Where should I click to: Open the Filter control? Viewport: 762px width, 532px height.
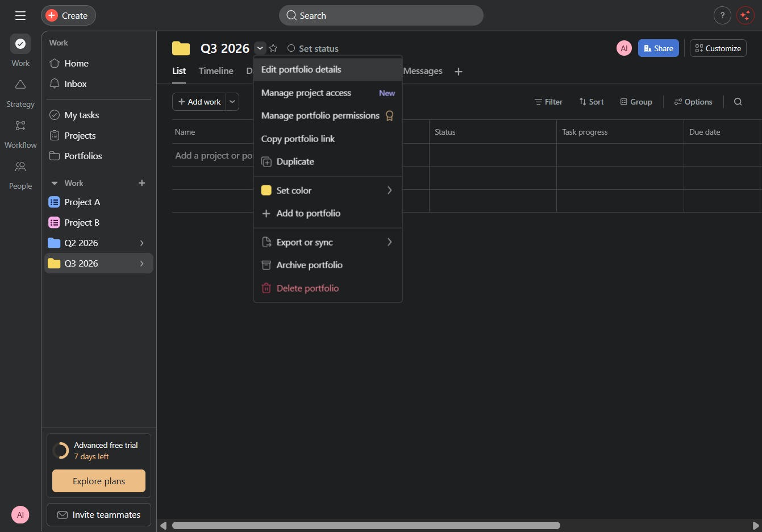point(548,102)
